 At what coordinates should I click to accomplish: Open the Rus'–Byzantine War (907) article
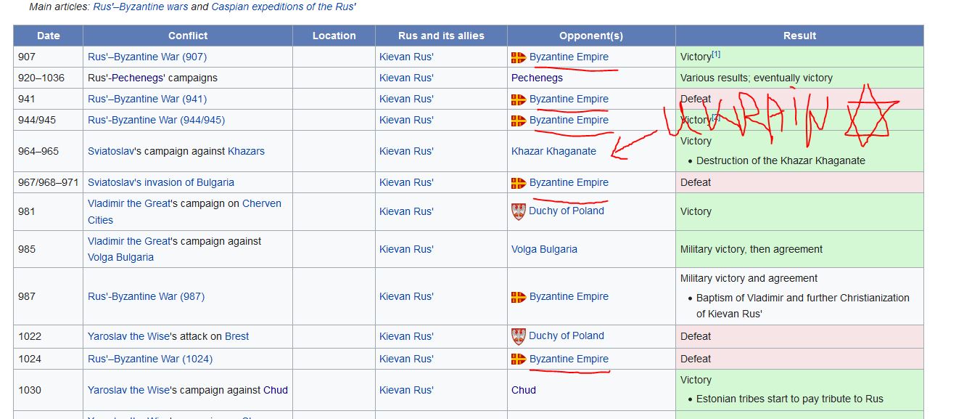tap(147, 57)
